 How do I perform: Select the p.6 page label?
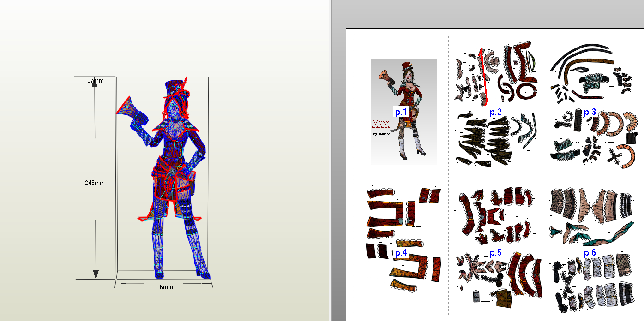(590, 252)
